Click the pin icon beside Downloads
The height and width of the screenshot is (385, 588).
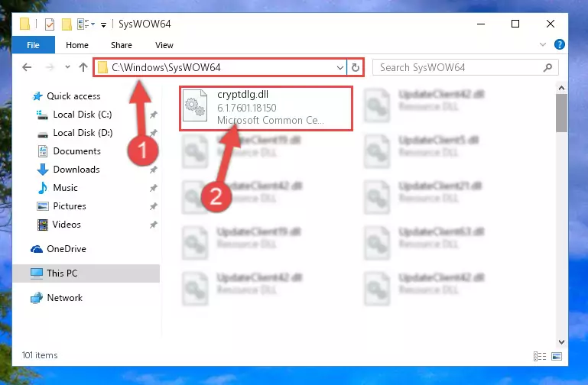click(154, 170)
